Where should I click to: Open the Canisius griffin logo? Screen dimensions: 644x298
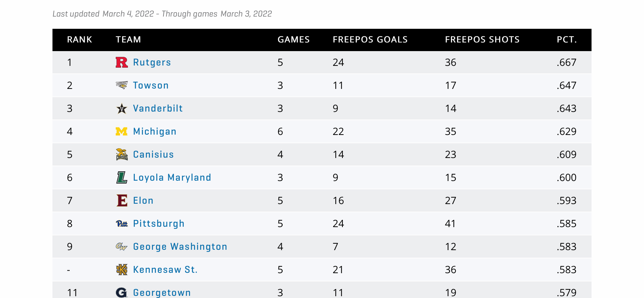121,154
